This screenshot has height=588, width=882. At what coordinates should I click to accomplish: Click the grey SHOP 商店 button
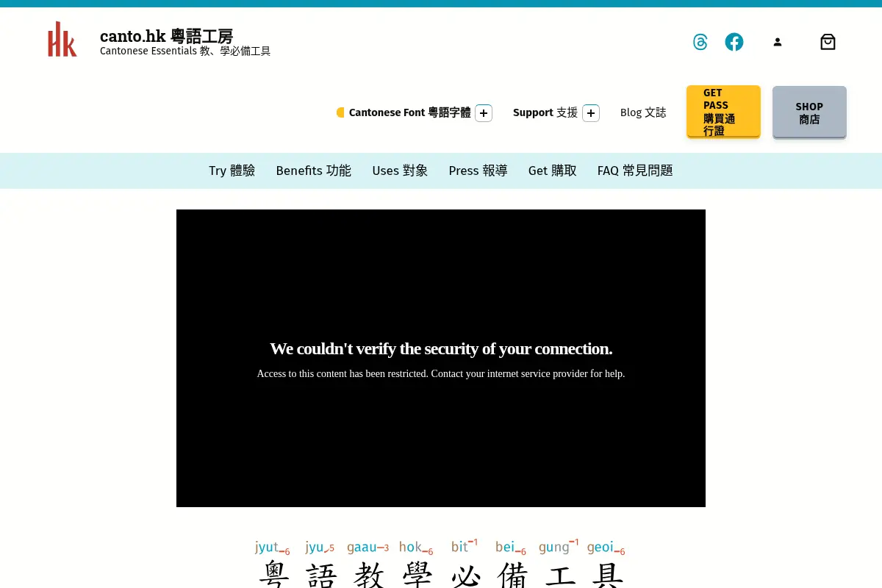(x=809, y=112)
